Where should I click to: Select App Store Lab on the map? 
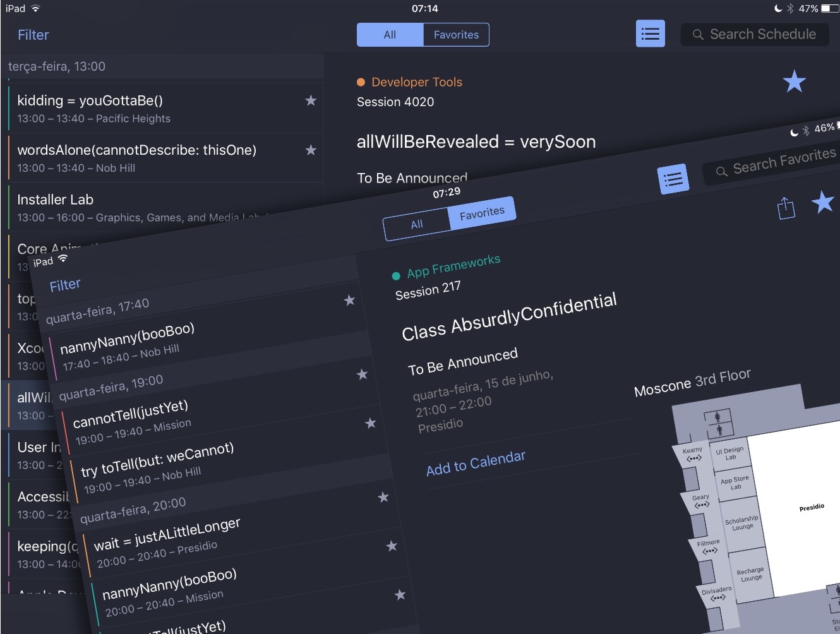tap(735, 483)
